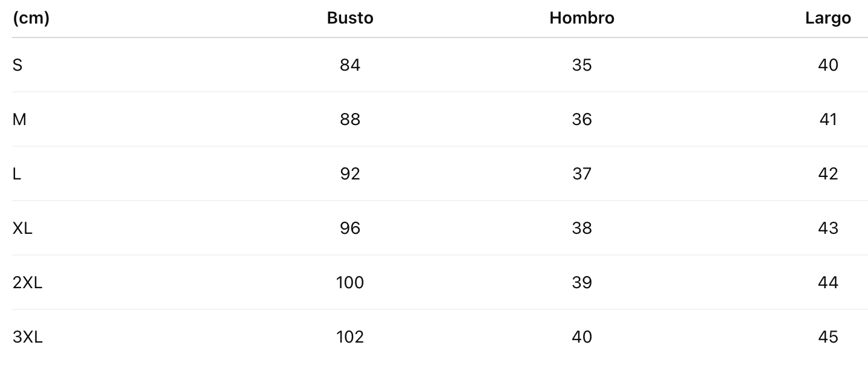Click Largo value 45 for size 3XL
Image resolution: width=868 pixels, height=371 pixels.
(828, 337)
